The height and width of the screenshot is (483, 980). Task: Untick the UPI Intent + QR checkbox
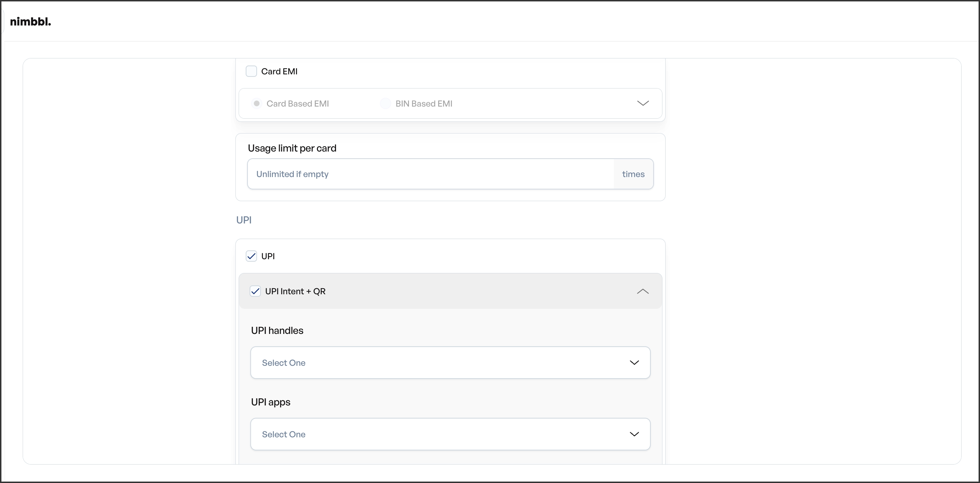coord(255,291)
